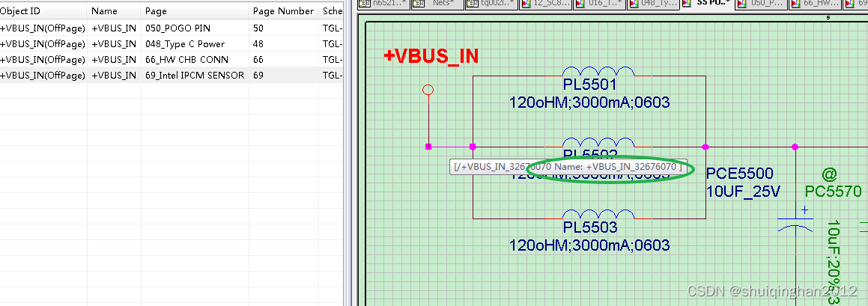868x306 pixels.
Task: Click the +VBUS_IN name in the 050_POGO PIN row
Action: [114, 28]
